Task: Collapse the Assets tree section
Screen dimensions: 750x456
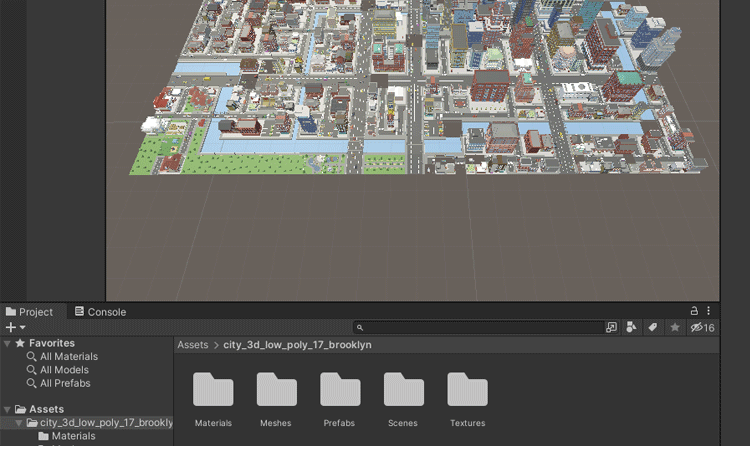Action: 8,410
